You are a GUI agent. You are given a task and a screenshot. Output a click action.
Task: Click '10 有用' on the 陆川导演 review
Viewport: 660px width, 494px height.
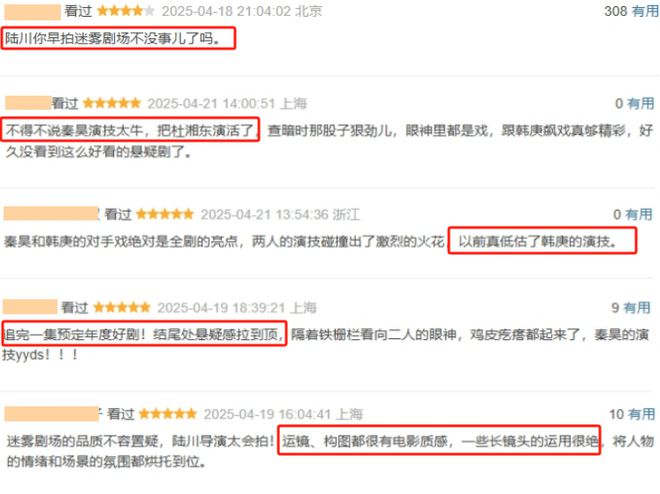[x=632, y=414]
